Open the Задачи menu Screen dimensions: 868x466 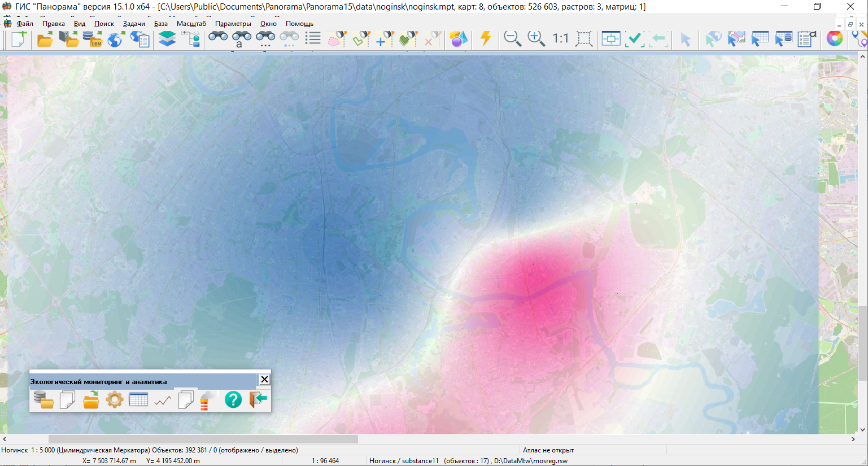(134, 24)
